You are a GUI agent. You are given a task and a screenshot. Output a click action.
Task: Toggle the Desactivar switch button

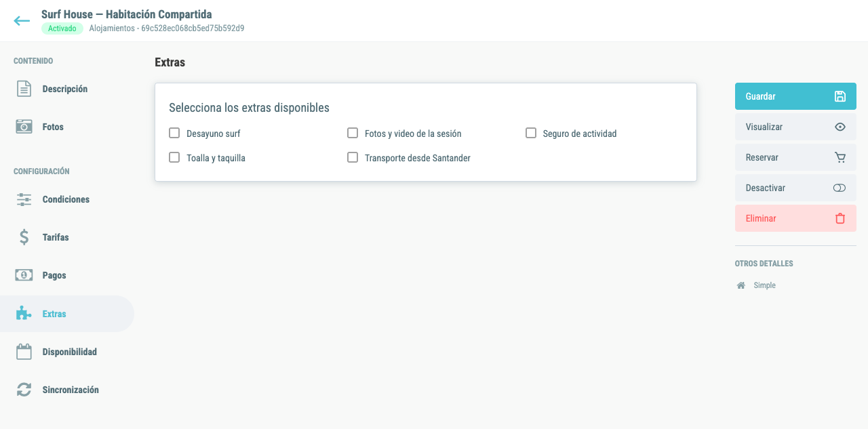click(795, 188)
